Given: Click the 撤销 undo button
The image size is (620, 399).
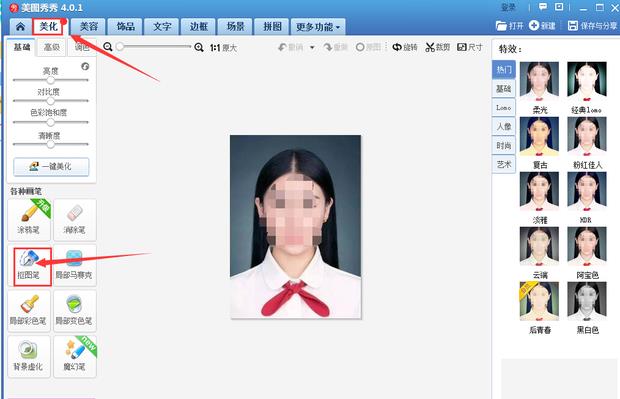Looking at the screenshot, I should click(291, 47).
